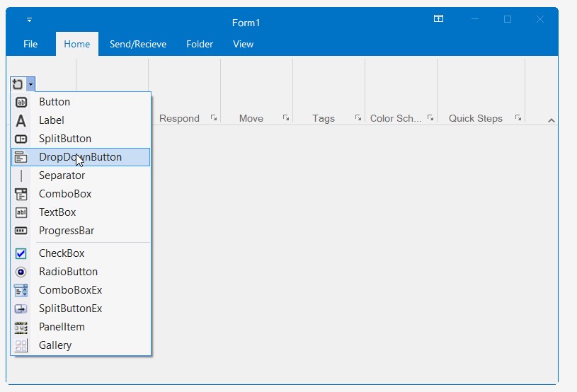Open the Respond group dialog launcher
Screen dimensions: 577x392
coord(213,117)
